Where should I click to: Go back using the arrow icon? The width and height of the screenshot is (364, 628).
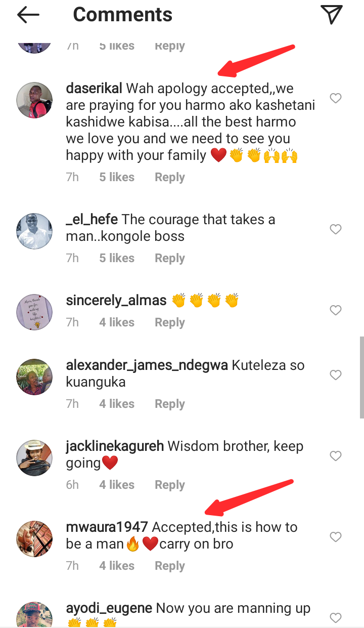point(28,15)
